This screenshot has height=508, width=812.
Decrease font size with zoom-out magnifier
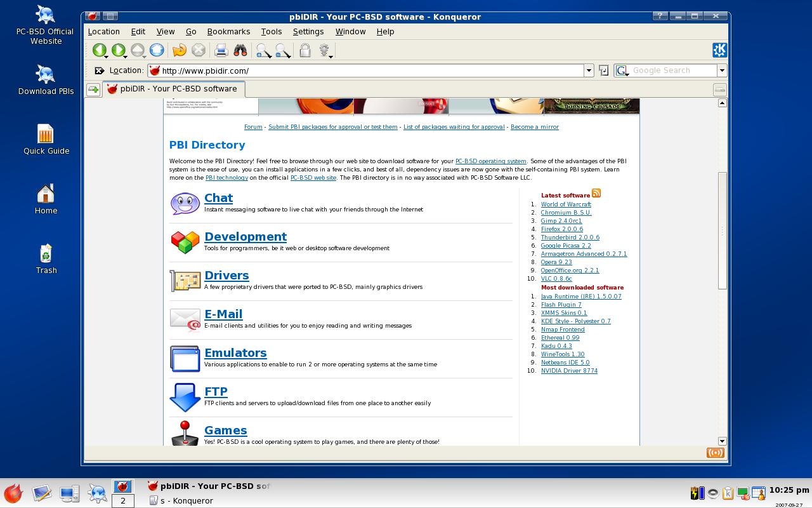click(x=283, y=51)
